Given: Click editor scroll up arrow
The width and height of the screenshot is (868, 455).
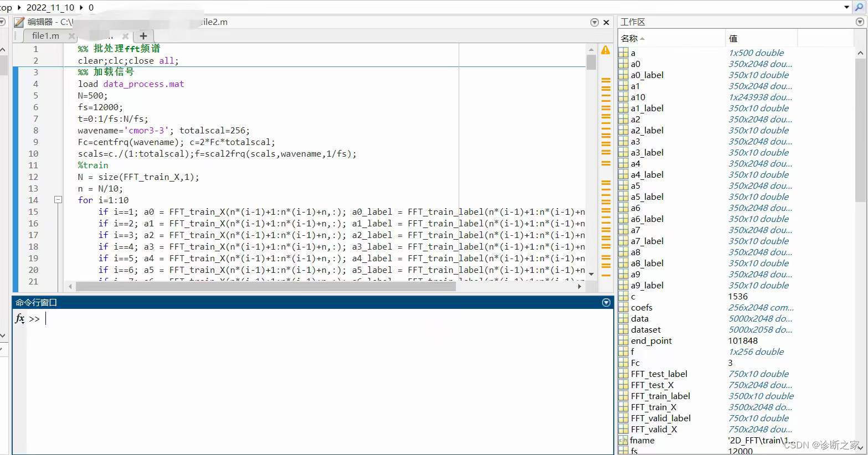Looking at the screenshot, I should (591, 49).
